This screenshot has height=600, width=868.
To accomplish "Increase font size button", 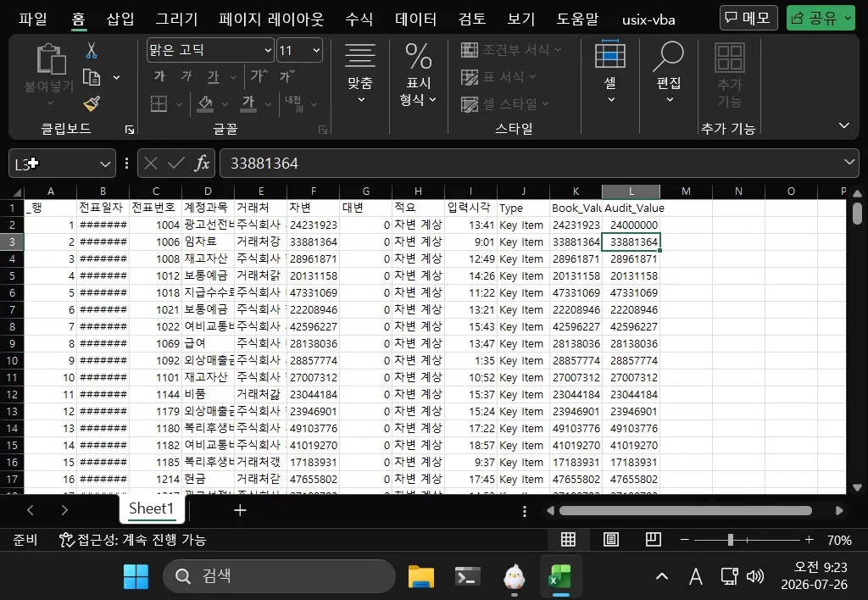I will coord(259,75).
